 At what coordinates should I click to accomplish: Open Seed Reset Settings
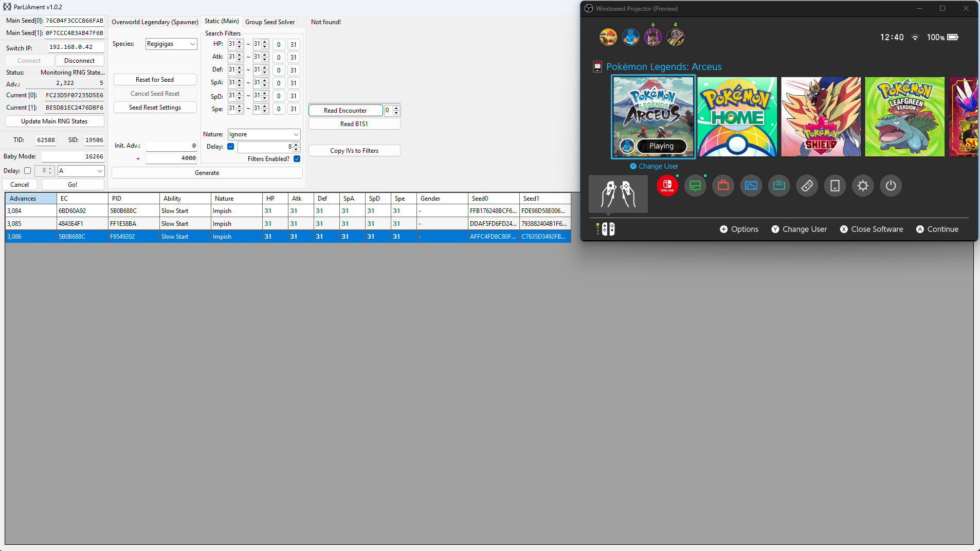click(x=155, y=108)
